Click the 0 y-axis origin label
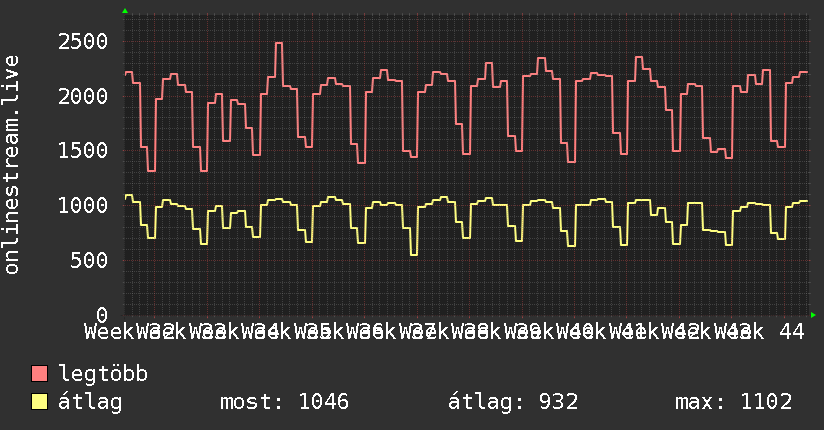Viewport: 824px width, 430px height. click(102, 314)
